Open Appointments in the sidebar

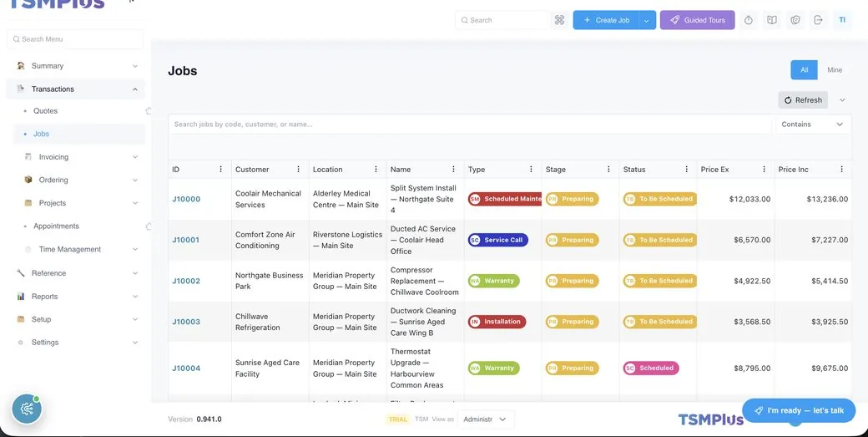pos(56,226)
